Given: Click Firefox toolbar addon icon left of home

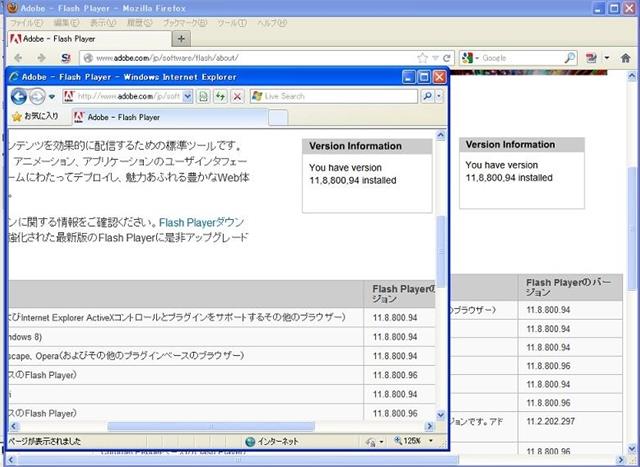Looking at the screenshot, I should point(591,58).
